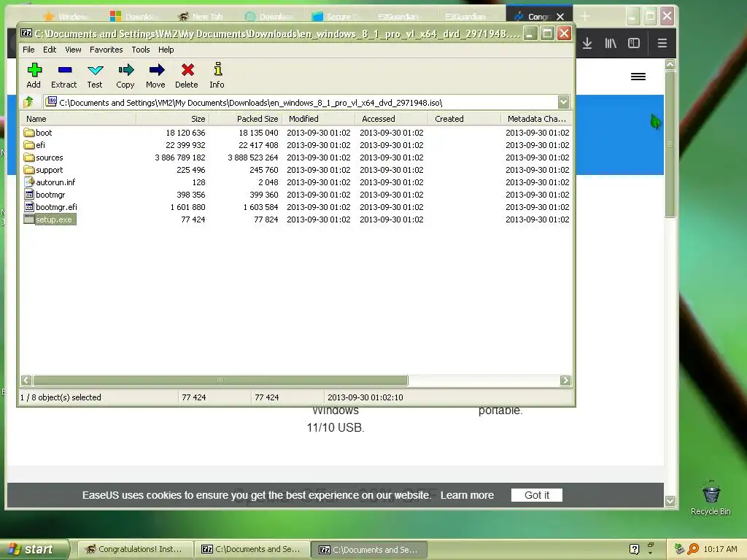Sort by the Created column header

click(x=464, y=119)
